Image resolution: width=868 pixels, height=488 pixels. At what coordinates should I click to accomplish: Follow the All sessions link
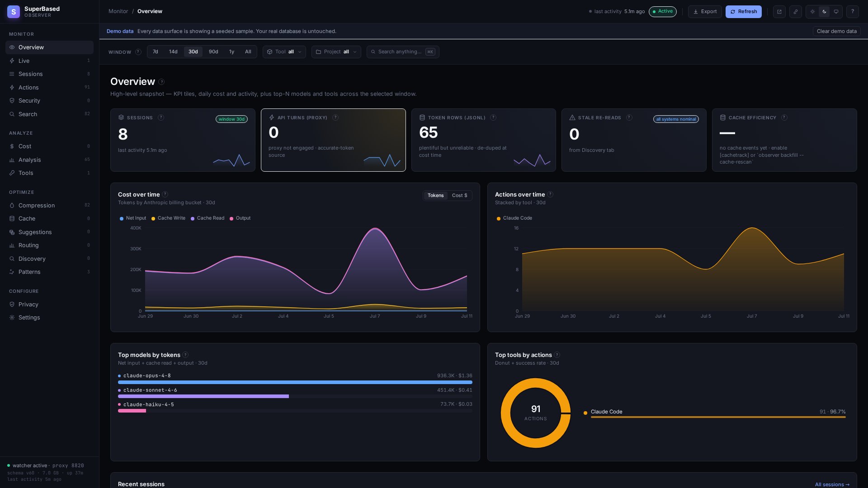832,484
